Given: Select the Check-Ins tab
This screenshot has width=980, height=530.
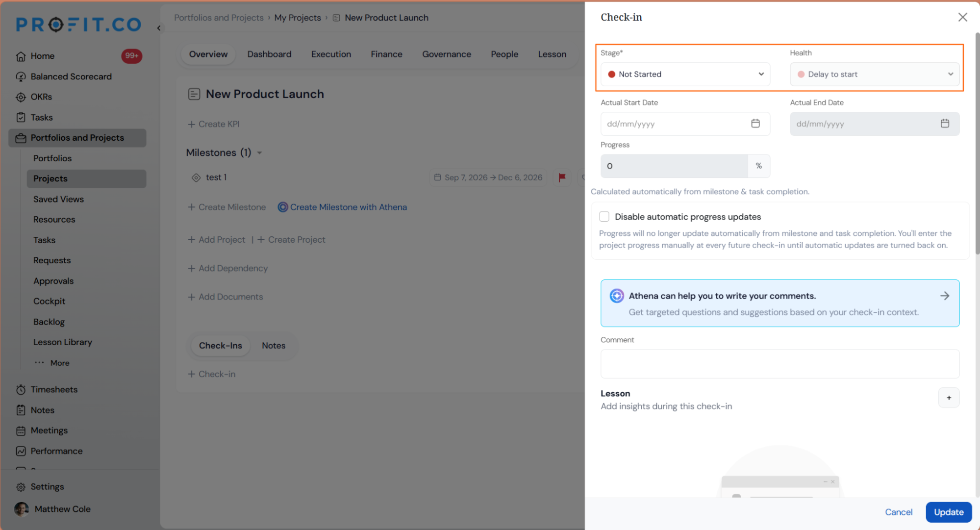Looking at the screenshot, I should pyautogui.click(x=220, y=346).
